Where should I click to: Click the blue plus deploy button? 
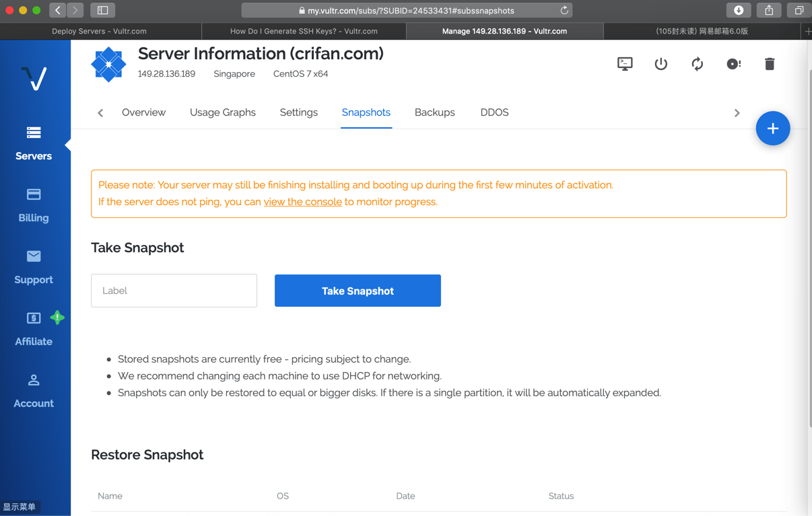tap(772, 128)
